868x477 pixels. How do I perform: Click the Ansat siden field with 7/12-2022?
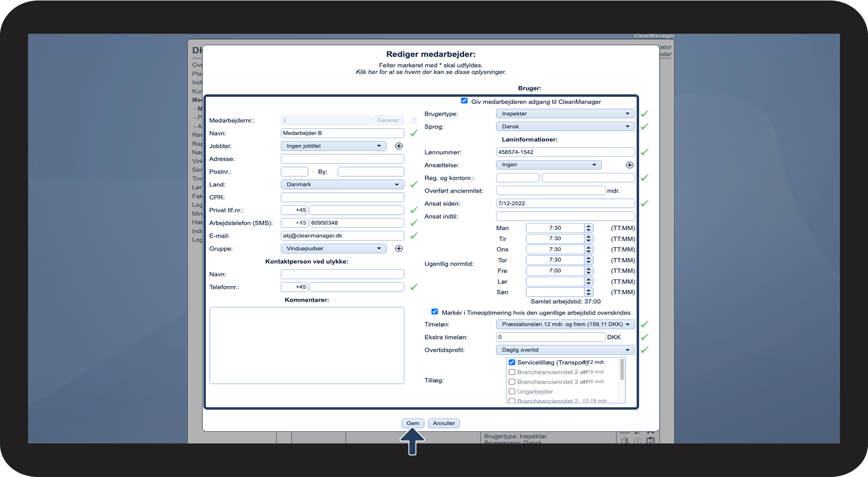(565, 203)
